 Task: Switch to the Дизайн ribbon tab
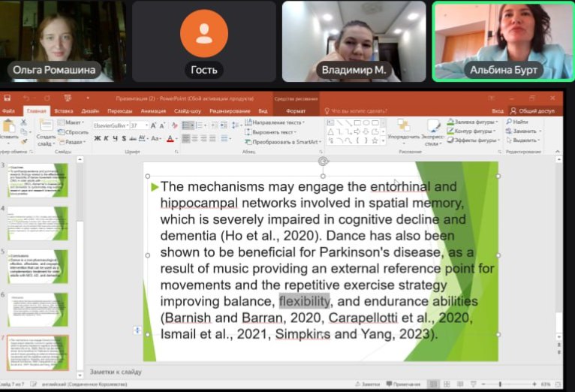[x=90, y=110]
